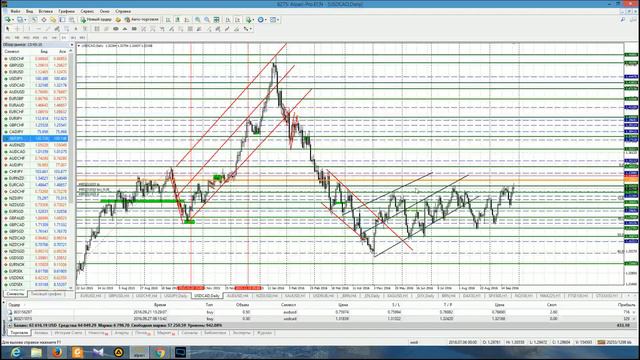The image size is (640, 360).
Task: Open История счета terminal tab
Action: point(69,333)
